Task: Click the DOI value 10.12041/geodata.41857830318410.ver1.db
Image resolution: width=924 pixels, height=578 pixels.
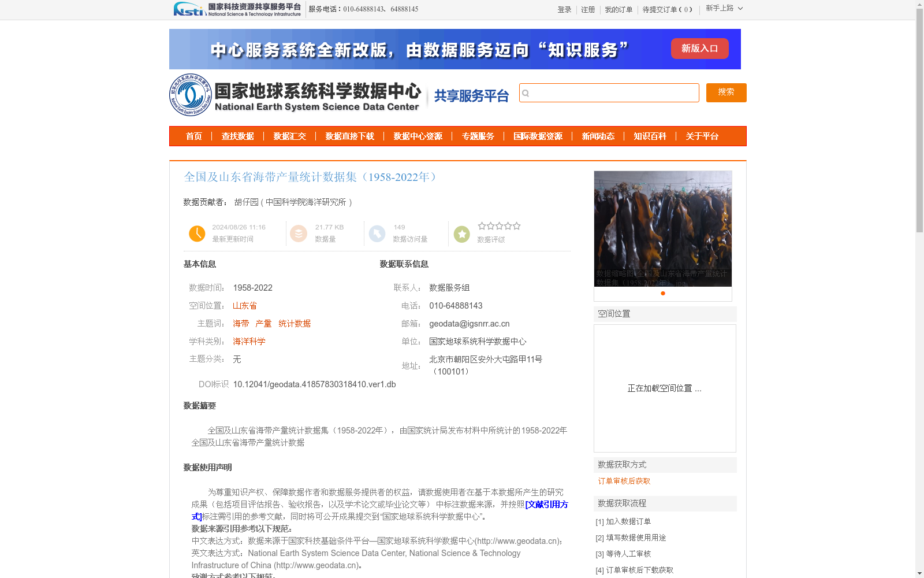Action: pos(314,384)
